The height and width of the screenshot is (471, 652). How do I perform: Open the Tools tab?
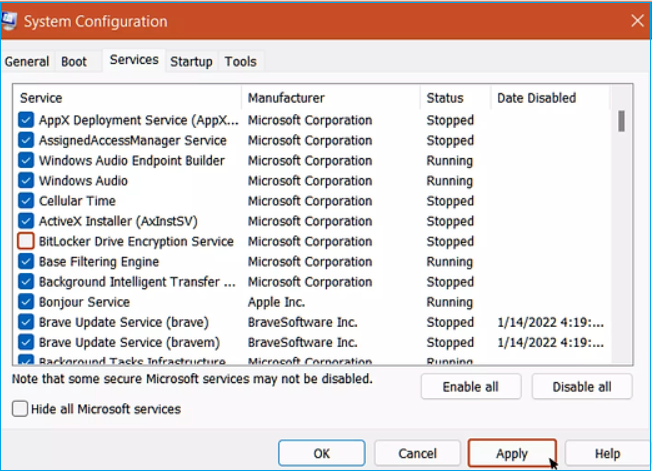tap(240, 62)
